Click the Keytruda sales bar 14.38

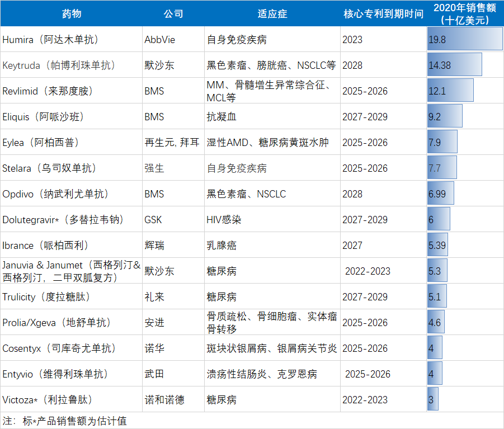click(x=455, y=64)
